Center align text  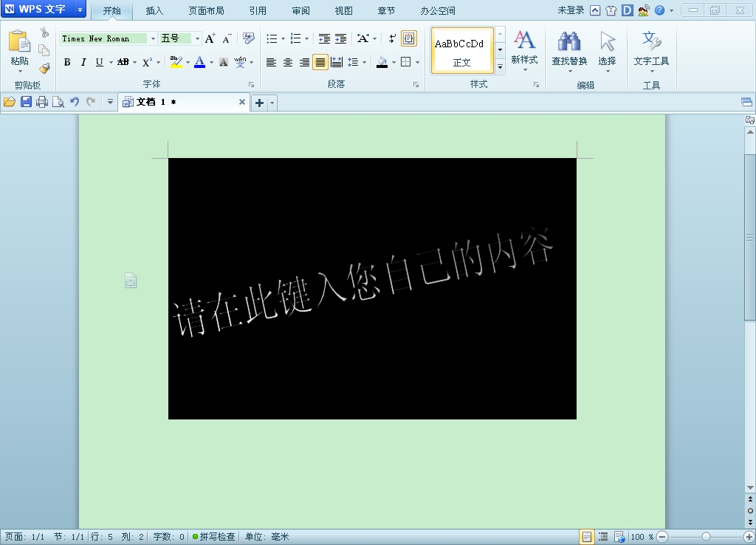[288, 62]
